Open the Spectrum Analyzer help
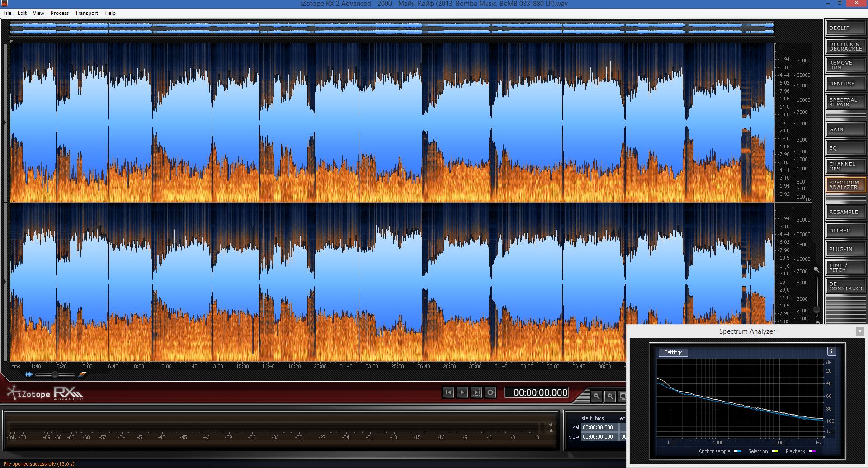The image size is (868, 468). click(831, 351)
